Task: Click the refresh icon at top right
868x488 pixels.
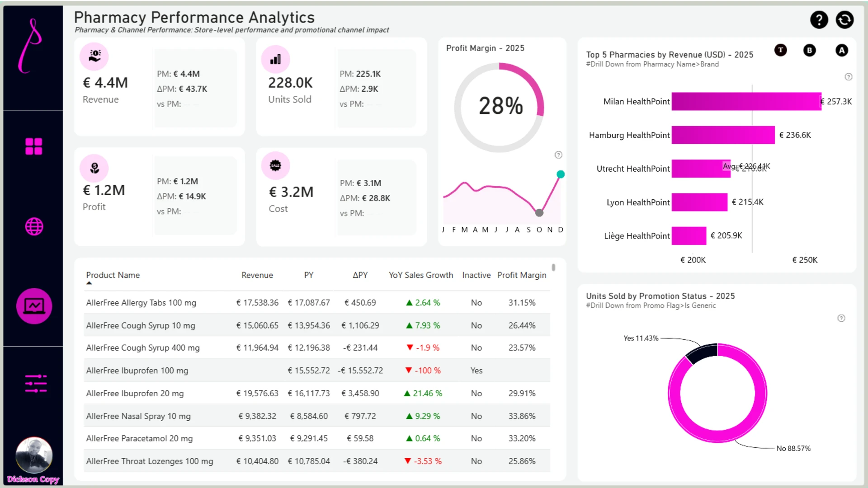Action: 844,20
